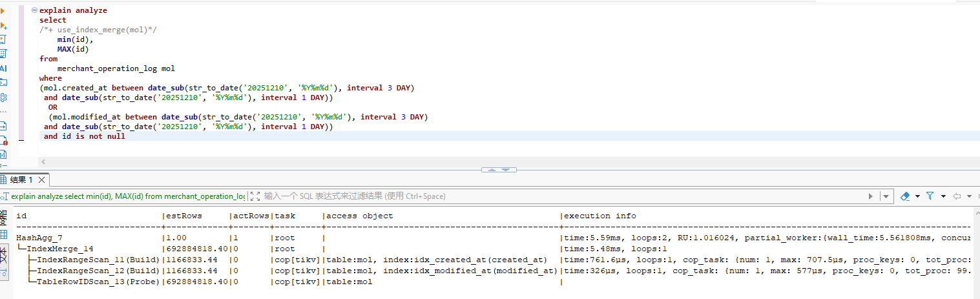Collapse the explain analyze query fold marker
Screen dimensions: 980x299
34,10
